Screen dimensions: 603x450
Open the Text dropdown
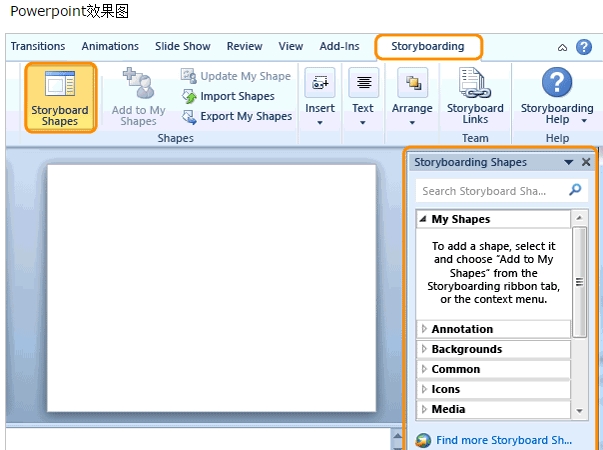click(x=363, y=96)
